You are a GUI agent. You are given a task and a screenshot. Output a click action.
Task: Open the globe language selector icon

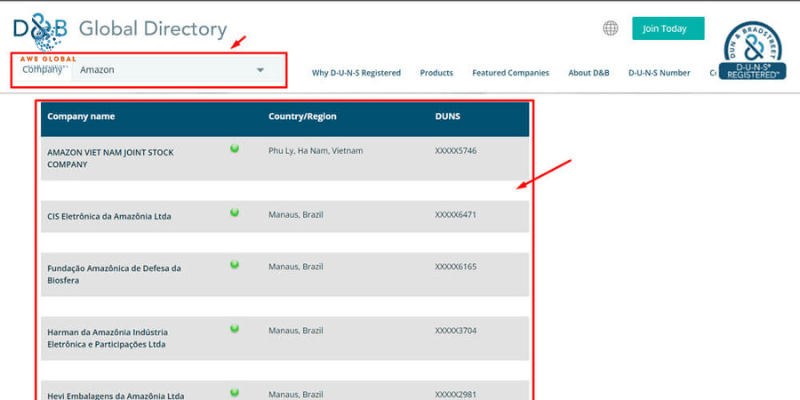[x=610, y=28]
